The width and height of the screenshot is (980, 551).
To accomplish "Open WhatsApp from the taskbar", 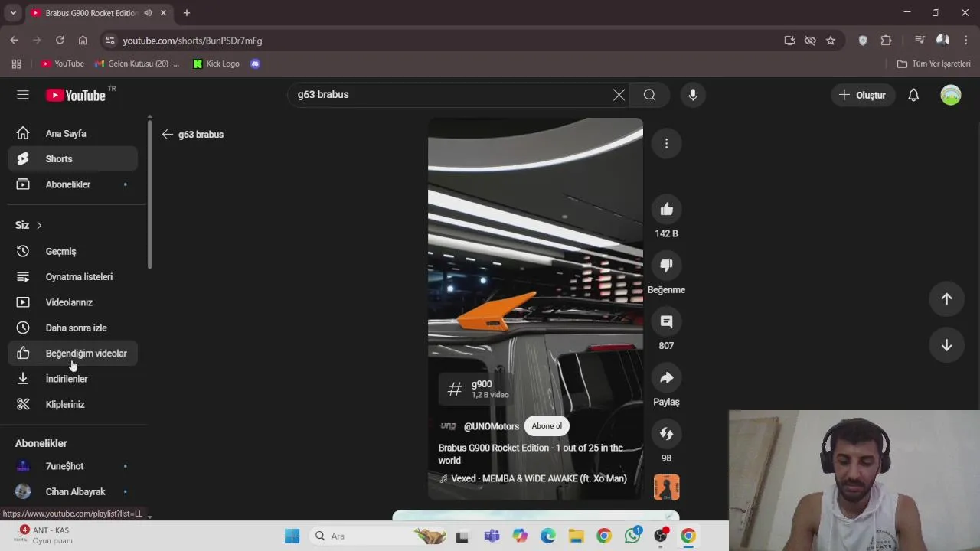I will [x=632, y=536].
